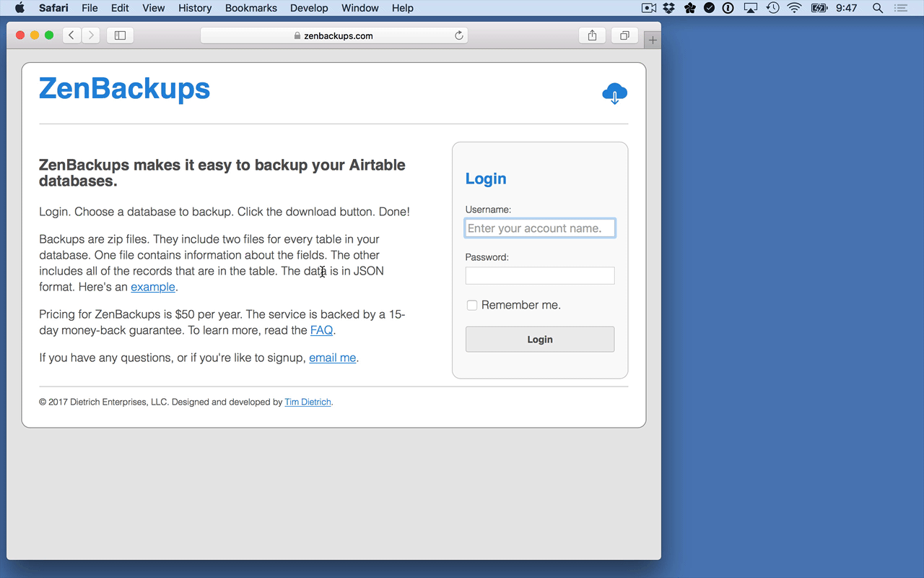Image resolution: width=924 pixels, height=578 pixels.
Task: Click the blue Login heading in the form
Action: pyautogui.click(x=486, y=178)
